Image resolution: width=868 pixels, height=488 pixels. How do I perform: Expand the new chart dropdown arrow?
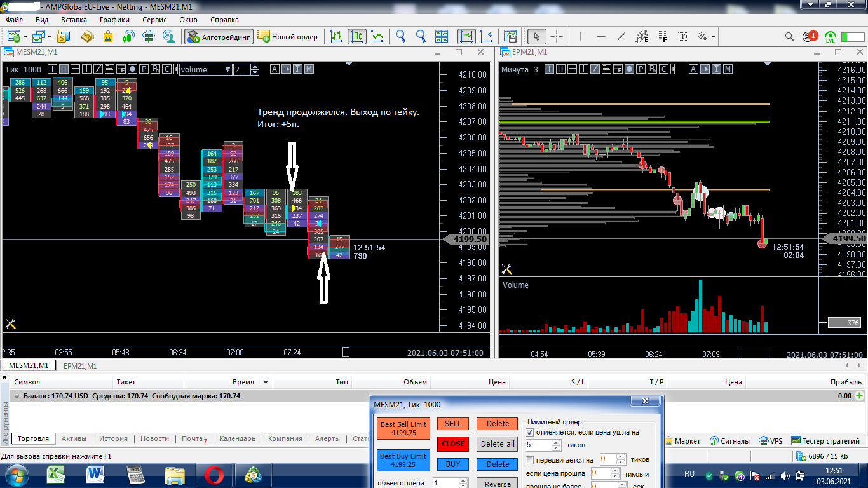pyautogui.click(x=25, y=36)
